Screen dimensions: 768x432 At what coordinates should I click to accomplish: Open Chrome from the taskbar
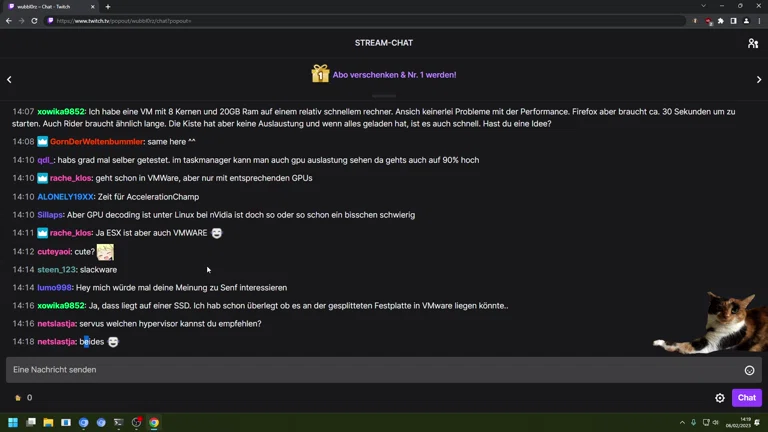(x=154, y=423)
